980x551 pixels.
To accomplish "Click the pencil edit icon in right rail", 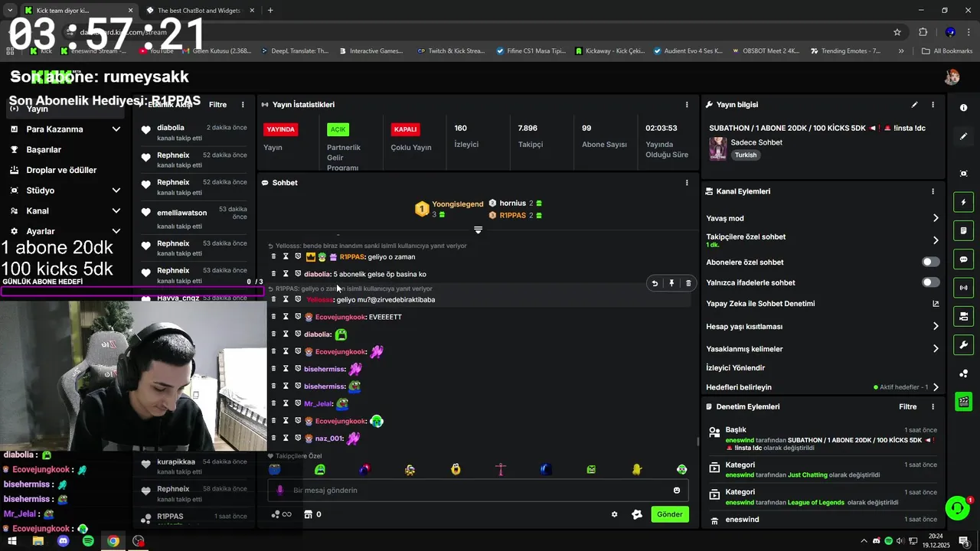I will click(964, 136).
